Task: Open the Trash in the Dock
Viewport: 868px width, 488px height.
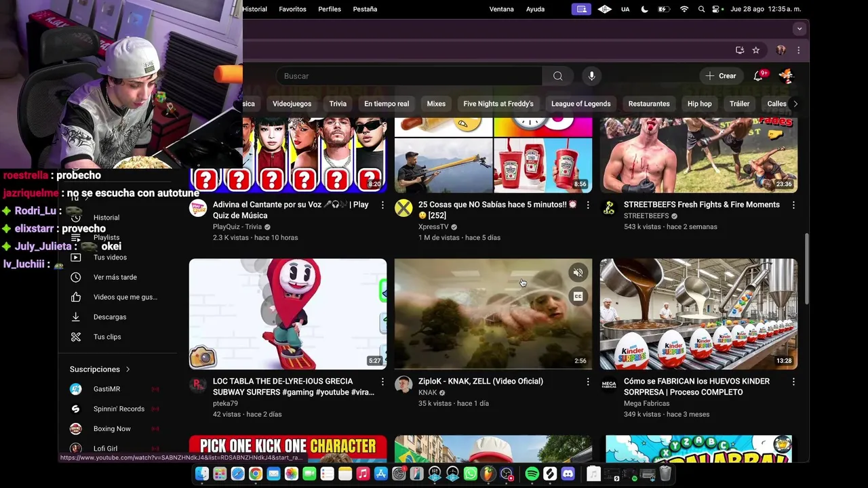Action: [x=665, y=474]
